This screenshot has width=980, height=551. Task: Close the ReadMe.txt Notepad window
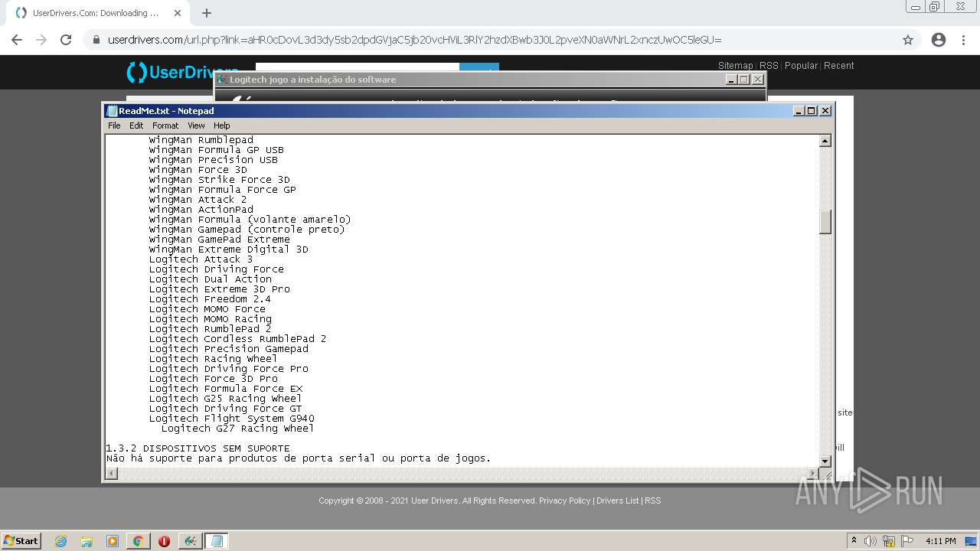(825, 111)
